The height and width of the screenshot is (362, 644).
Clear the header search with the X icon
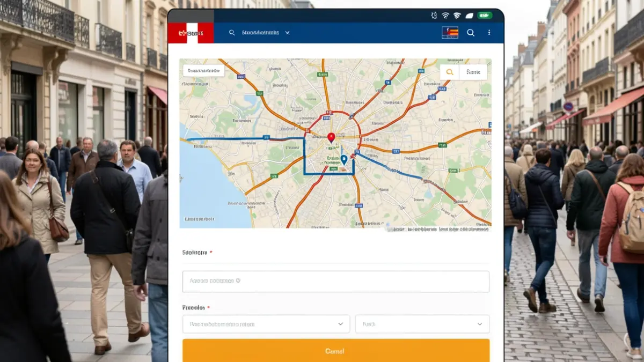287,33
